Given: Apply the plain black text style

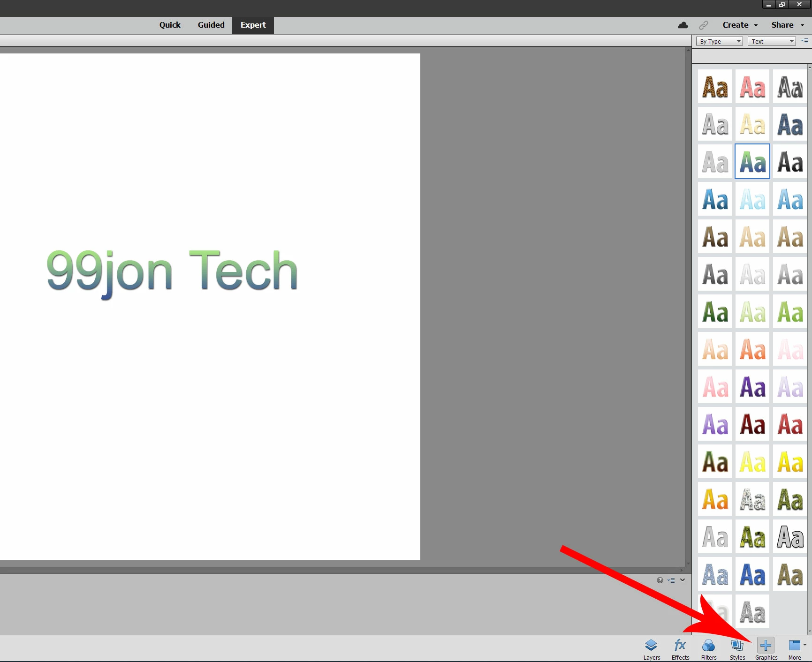Looking at the screenshot, I should point(790,162).
